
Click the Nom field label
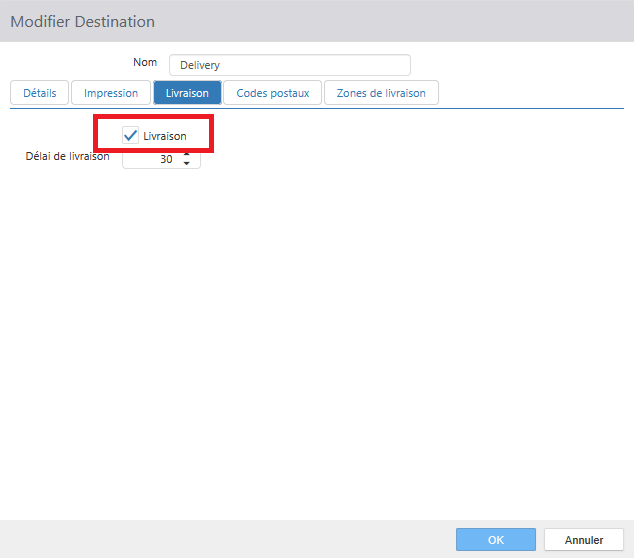(145, 62)
